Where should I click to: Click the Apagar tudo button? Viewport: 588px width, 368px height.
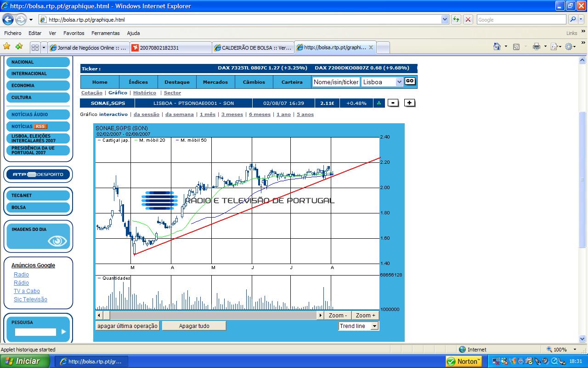[x=194, y=326]
